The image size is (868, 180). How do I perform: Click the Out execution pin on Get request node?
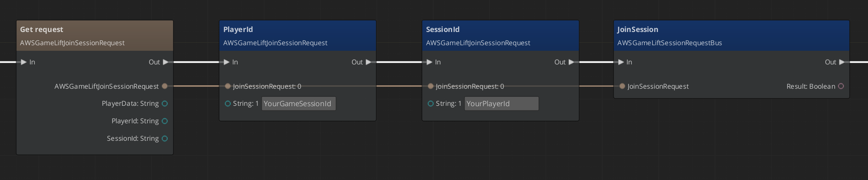166,62
